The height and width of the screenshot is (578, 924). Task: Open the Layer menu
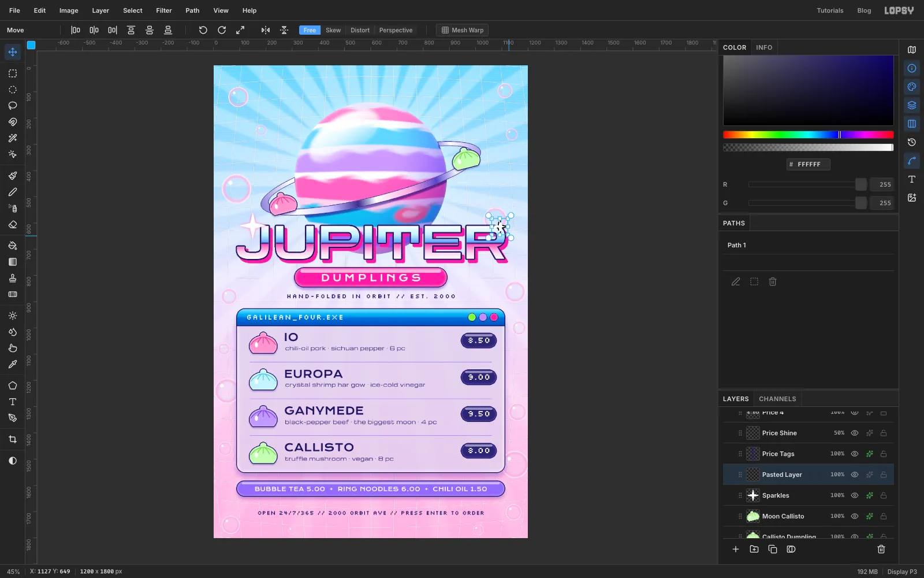click(100, 10)
